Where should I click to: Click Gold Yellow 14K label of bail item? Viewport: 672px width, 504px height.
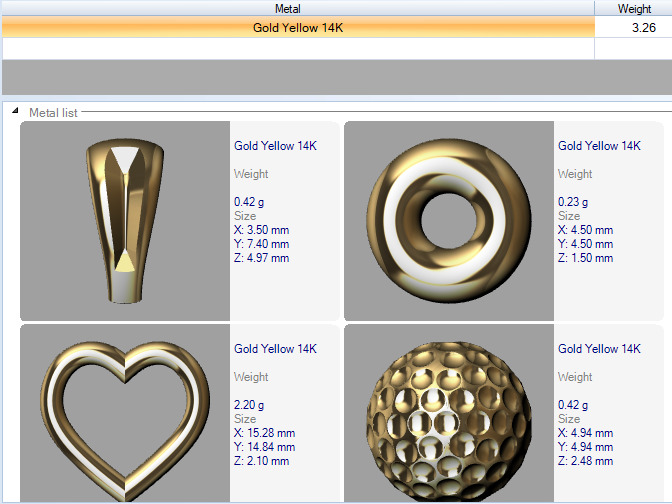tap(275, 146)
